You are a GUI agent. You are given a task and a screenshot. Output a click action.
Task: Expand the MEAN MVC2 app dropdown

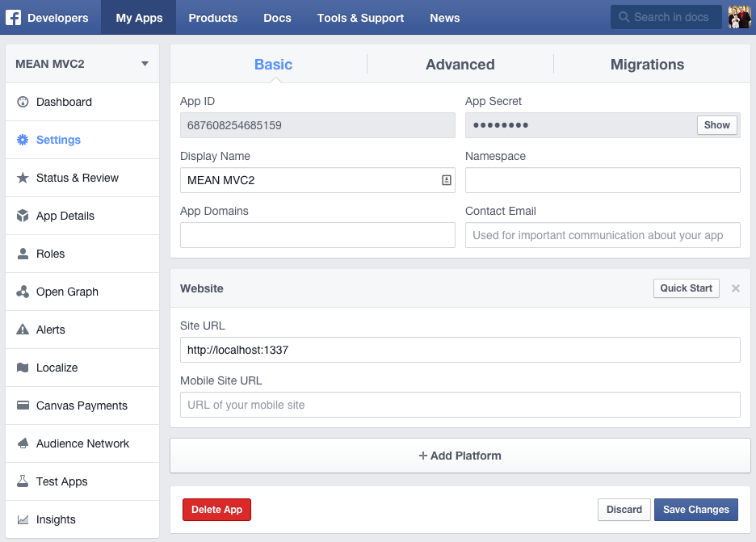82,64
